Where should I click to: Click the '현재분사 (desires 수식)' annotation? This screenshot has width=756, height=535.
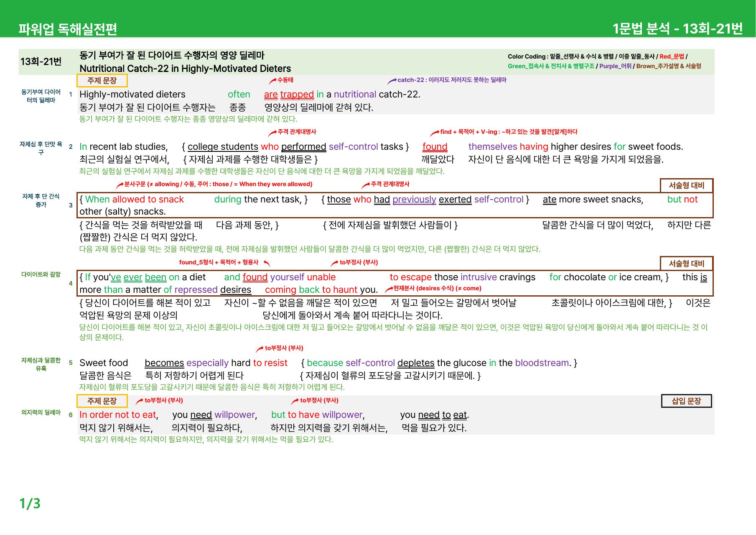click(437, 288)
